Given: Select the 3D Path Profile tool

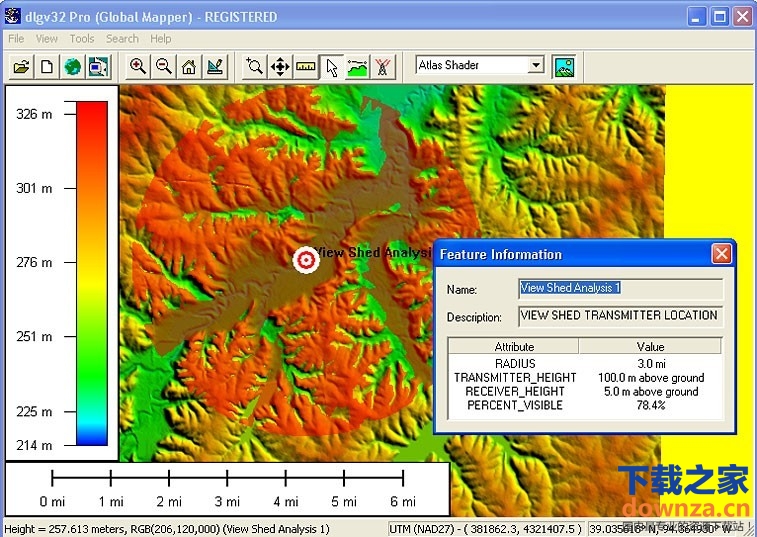Looking at the screenshot, I should (x=357, y=67).
